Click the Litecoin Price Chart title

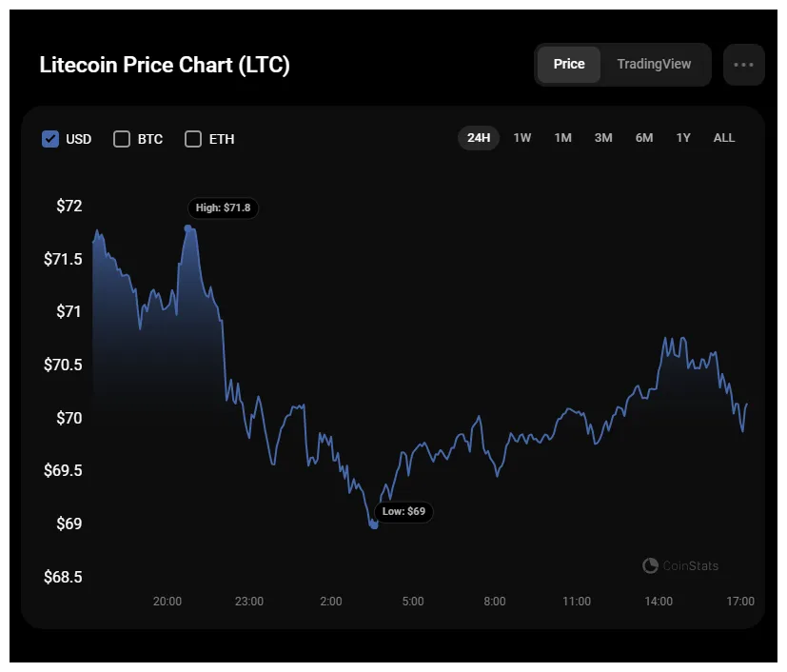pyautogui.click(x=165, y=65)
